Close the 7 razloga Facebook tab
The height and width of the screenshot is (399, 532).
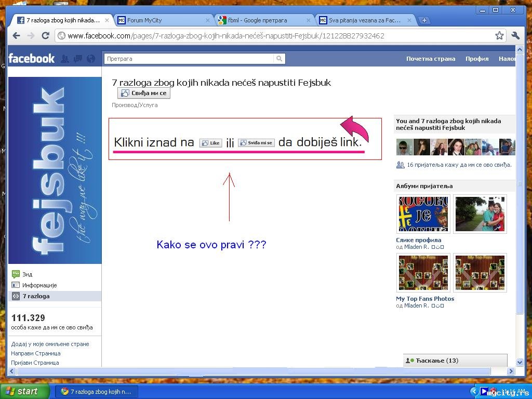coord(107,20)
